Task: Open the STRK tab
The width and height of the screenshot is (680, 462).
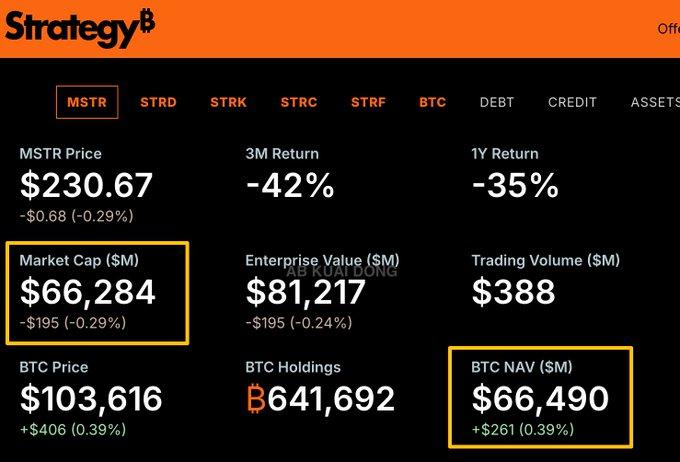Action: 228,102
